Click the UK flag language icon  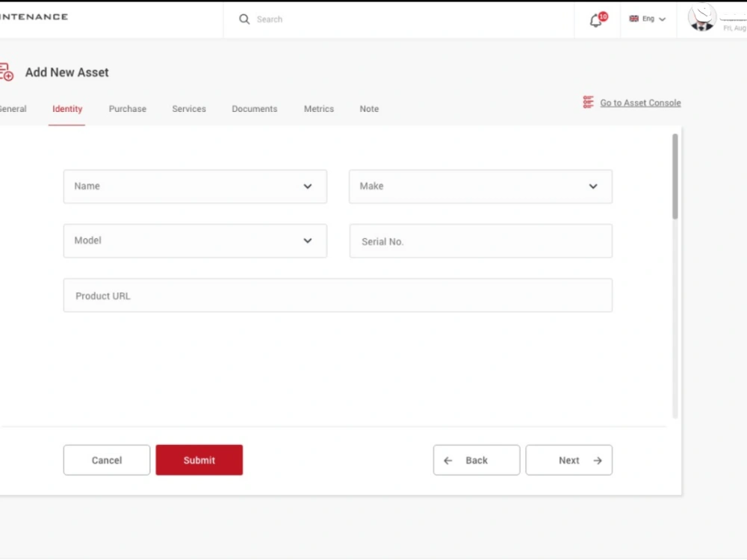tap(633, 19)
